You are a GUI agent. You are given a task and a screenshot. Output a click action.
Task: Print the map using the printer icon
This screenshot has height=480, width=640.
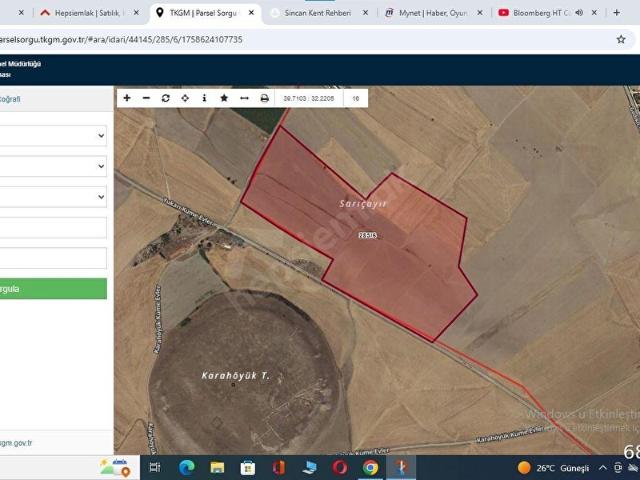coord(264,98)
